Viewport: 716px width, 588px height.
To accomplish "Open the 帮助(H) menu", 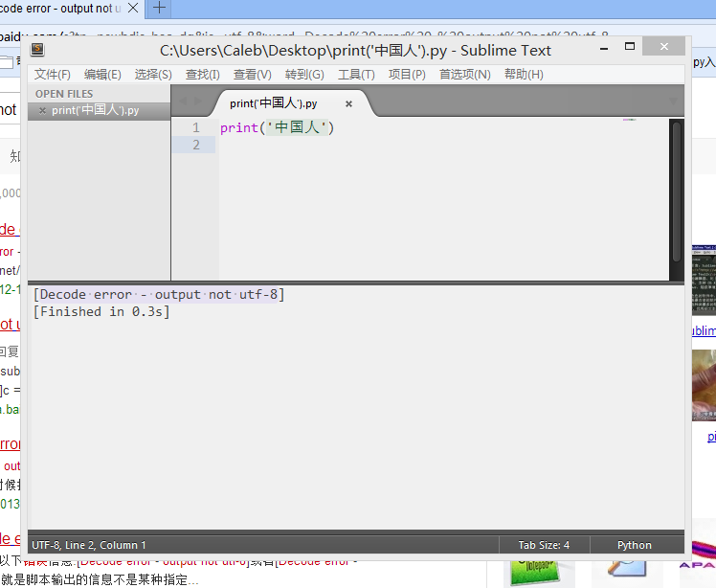I will coord(524,75).
